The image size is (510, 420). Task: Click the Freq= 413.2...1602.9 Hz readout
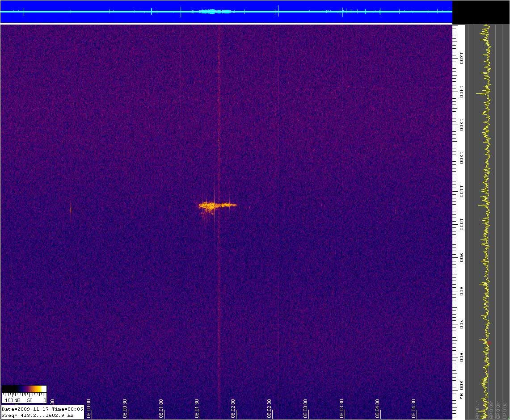[x=38, y=415]
